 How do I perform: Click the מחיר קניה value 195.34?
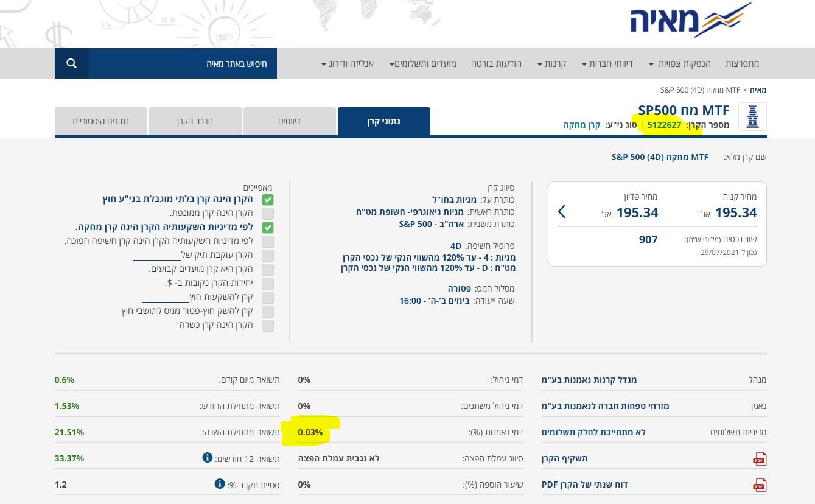736,212
